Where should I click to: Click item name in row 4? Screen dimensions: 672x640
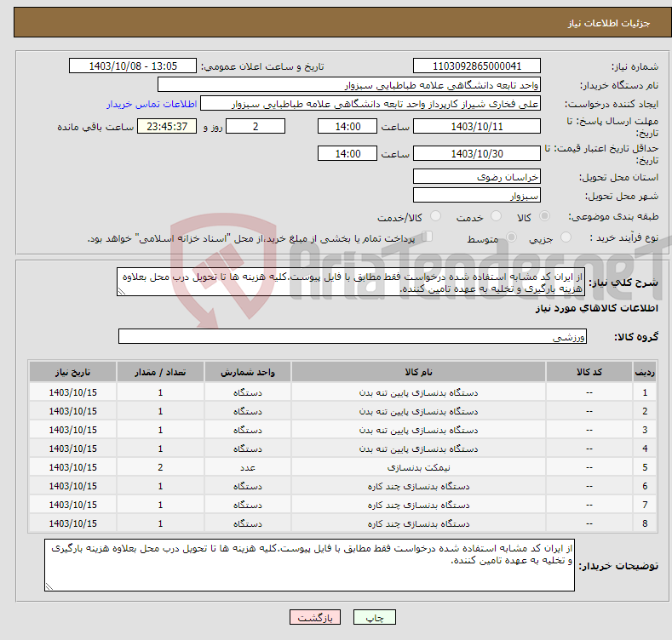pos(418,449)
